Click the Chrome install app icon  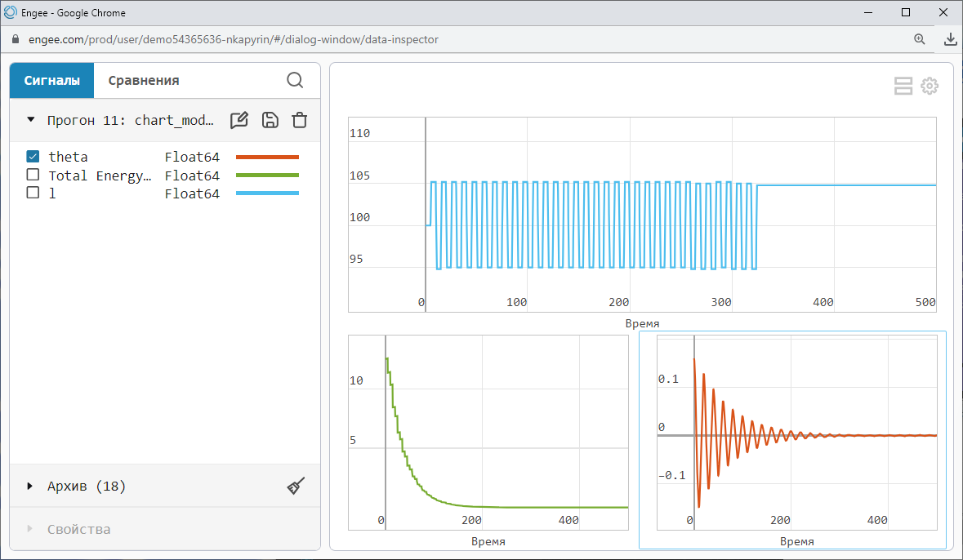pyautogui.click(x=950, y=39)
